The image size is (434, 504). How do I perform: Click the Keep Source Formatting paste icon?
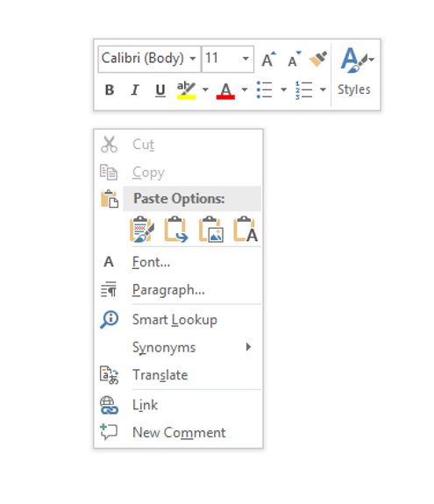142,229
